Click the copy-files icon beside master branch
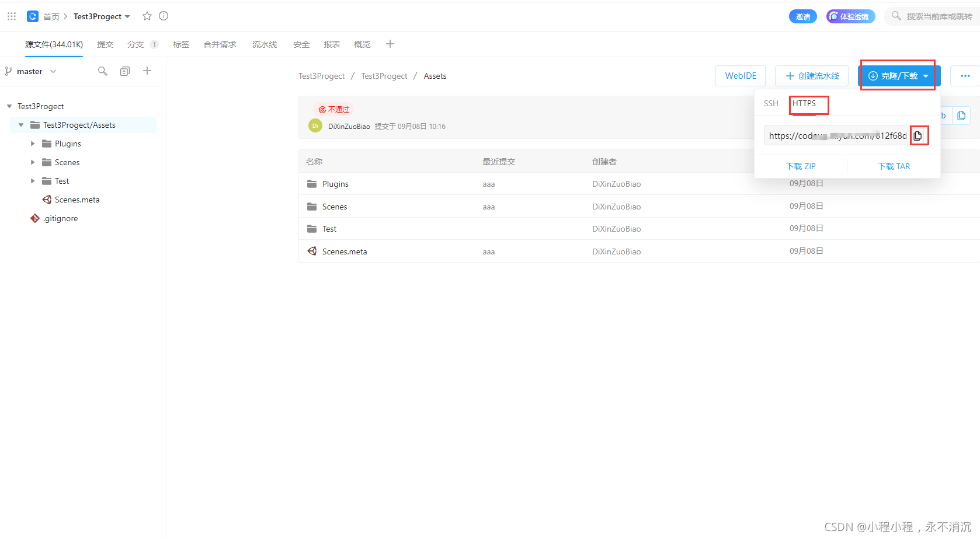The width and height of the screenshot is (980, 538). coord(125,71)
